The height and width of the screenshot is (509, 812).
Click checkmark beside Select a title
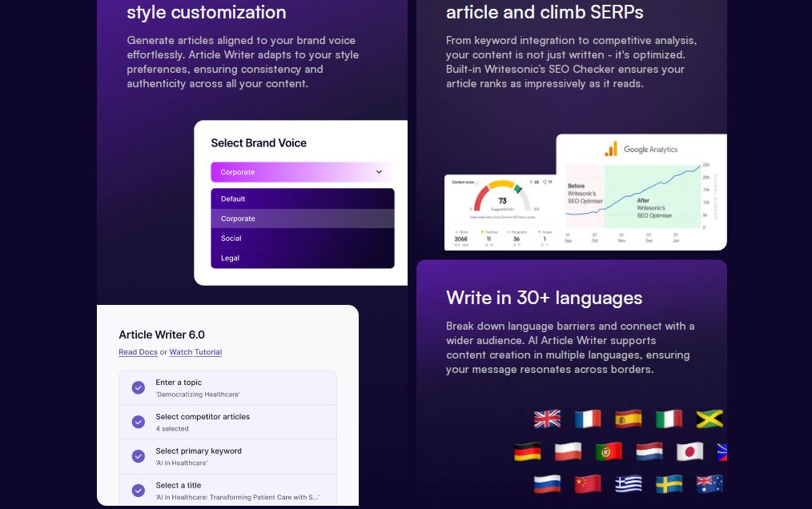tap(139, 491)
